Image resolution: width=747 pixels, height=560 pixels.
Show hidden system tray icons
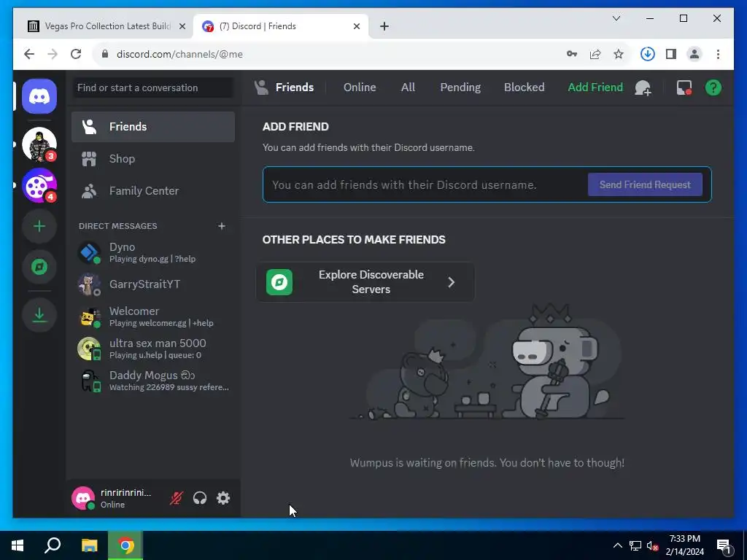coord(617,545)
